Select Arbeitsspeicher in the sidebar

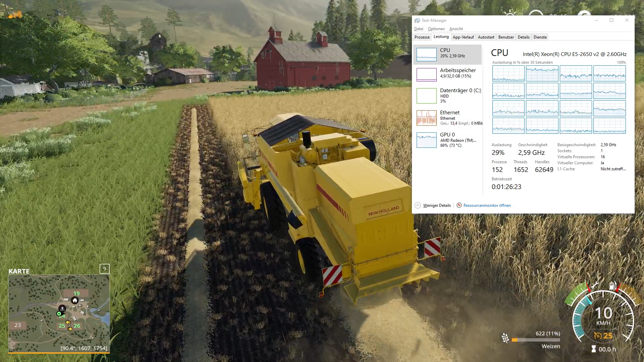coord(447,74)
